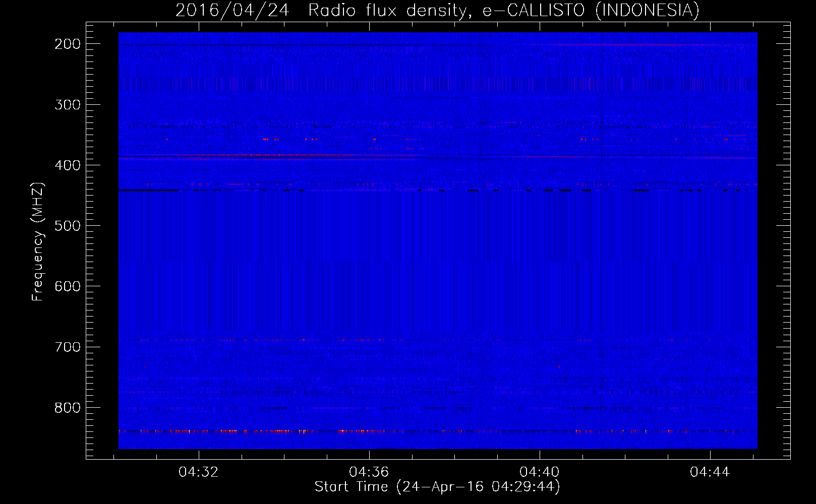Click the 04:32 time tick label
Viewport: 816px width, 504px height.
point(199,472)
